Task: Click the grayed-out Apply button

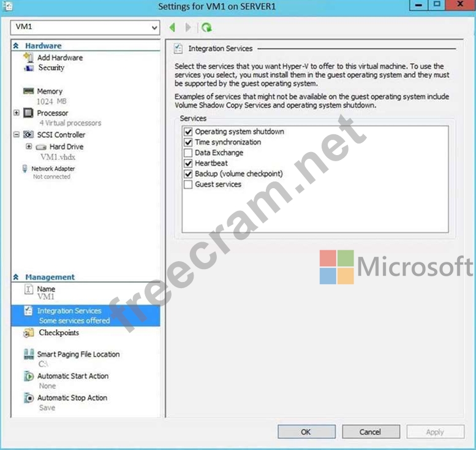Action: point(436,432)
